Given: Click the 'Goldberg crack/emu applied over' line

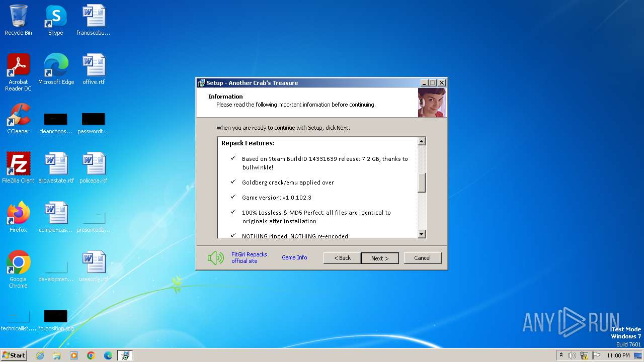Looking at the screenshot, I should coord(288,183).
